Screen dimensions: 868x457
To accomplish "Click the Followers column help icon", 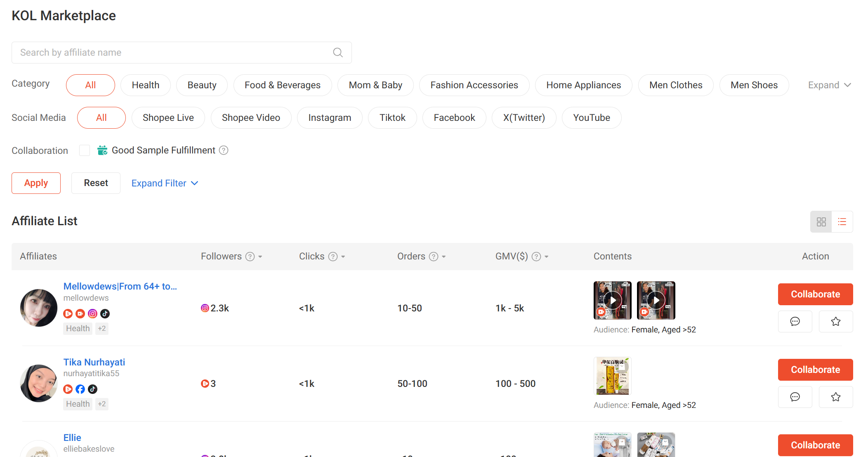I will pyautogui.click(x=250, y=257).
